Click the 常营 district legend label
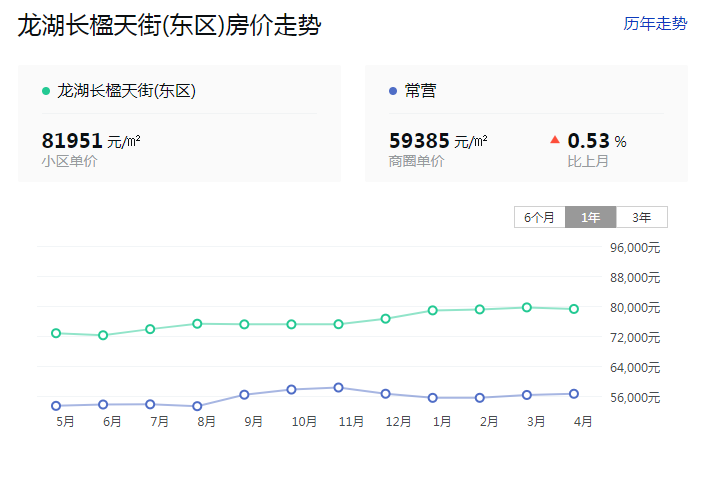Viewport: 719px width, 477px height. click(420, 91)
